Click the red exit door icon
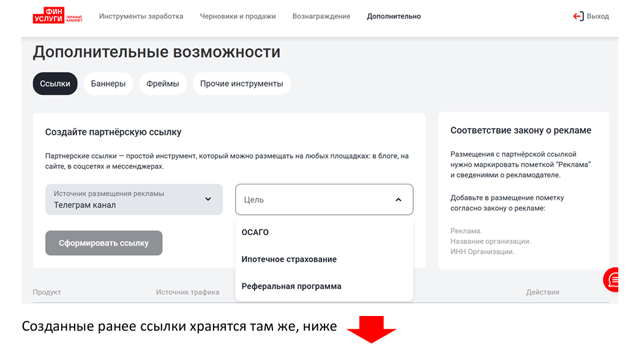 578,17
